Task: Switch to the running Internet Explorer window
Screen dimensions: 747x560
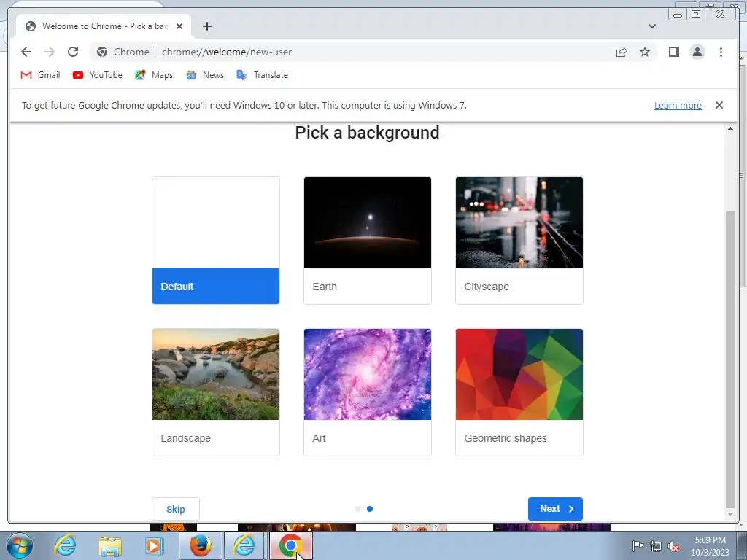Action: (244, 545)
